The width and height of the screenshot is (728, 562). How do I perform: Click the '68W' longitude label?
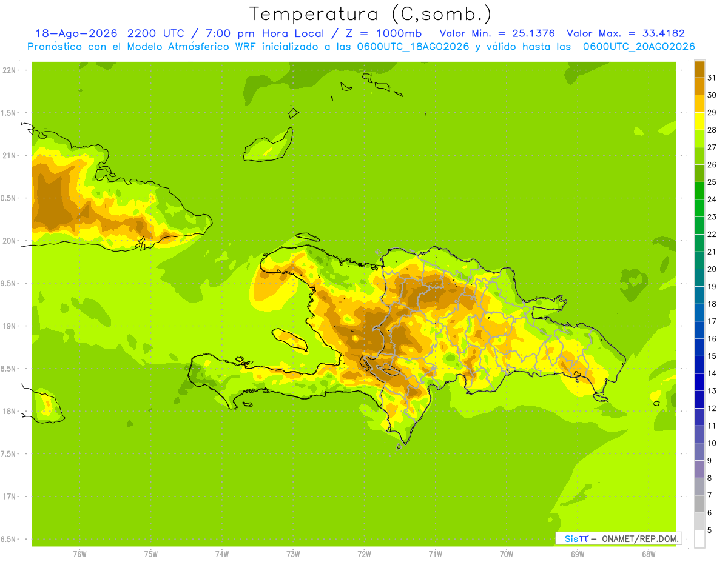tap(649, 554)
